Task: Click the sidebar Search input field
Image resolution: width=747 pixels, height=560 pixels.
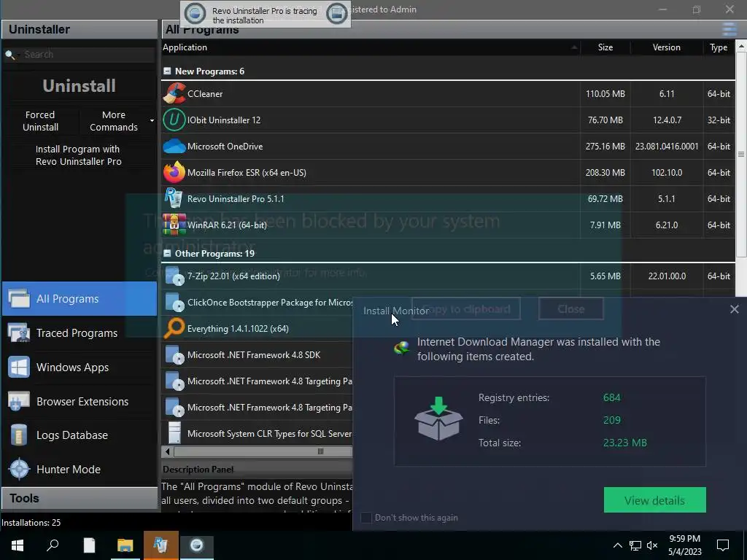Action: 88,55
